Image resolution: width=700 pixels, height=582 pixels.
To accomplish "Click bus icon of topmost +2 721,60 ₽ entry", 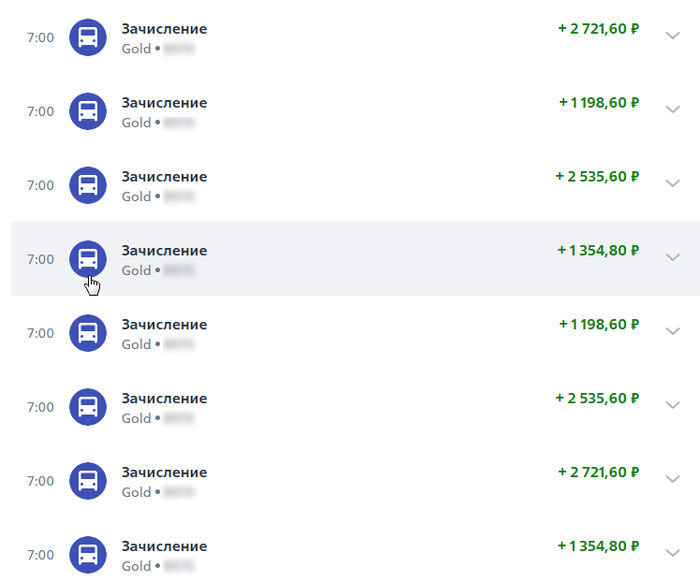I will point(88,37).
